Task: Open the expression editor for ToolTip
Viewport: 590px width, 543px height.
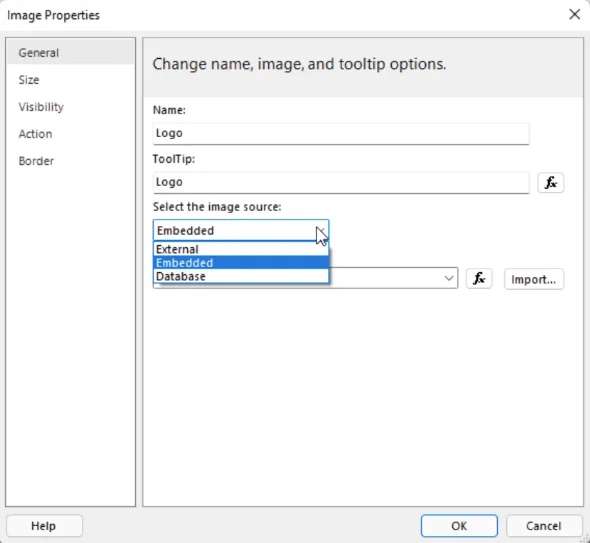Action: pos(550,183)
